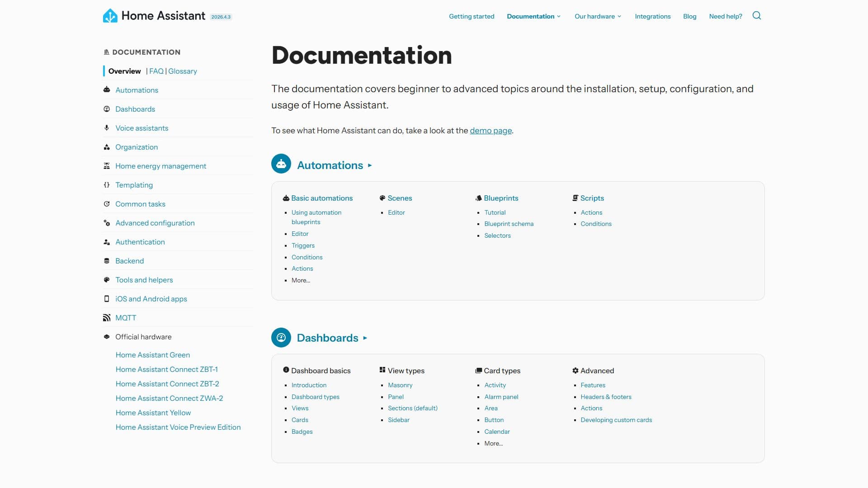Viewport: 868px width, 488px height.
Task: Click the Templating curly braces icon
Action: click(x=107, y=185)
